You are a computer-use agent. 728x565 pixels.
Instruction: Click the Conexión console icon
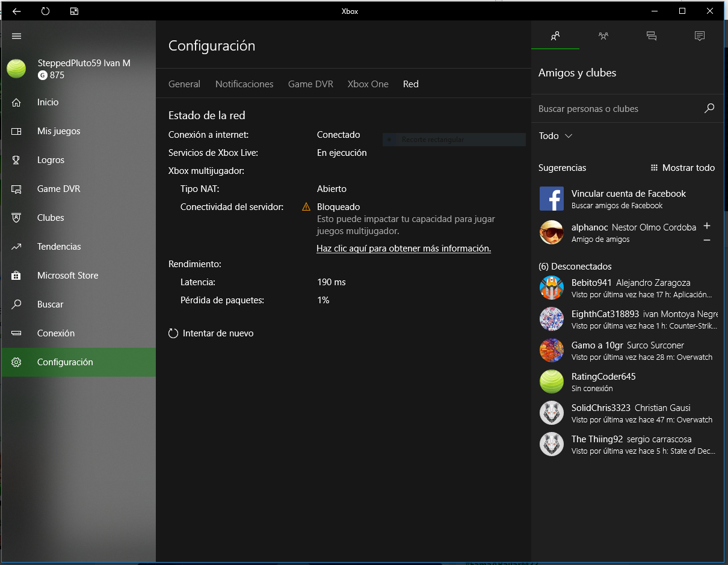[16, 333]
